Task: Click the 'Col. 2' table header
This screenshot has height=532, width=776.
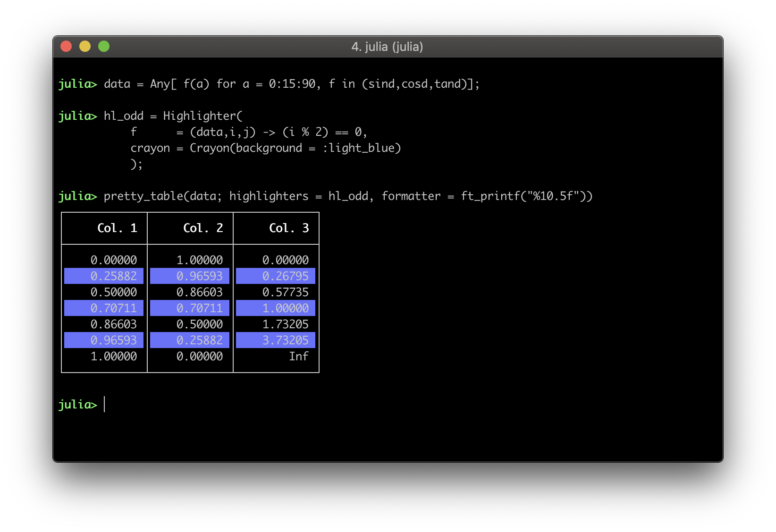Action: 203,228
